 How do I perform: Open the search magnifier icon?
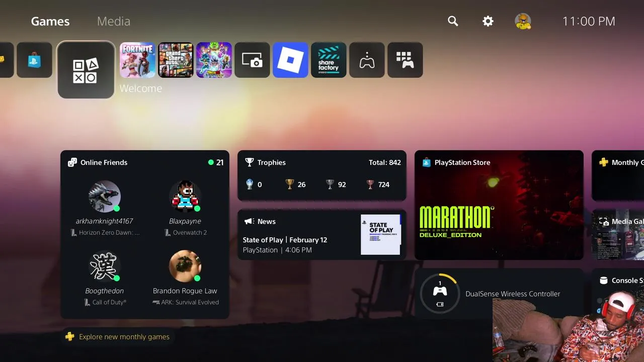click(453, 21)
